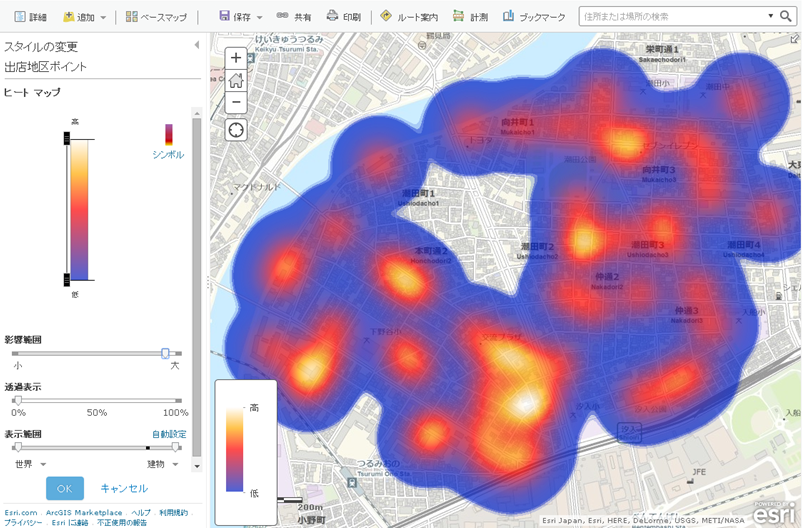Open the 詳細 details panel
The height and width of the screenshot is (528, 803).
click(30, 17)
